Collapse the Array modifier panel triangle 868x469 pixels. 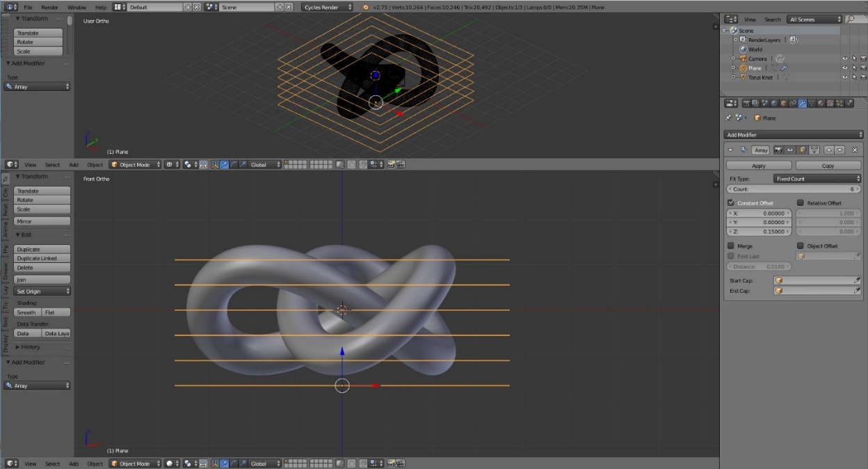[730, 150]
